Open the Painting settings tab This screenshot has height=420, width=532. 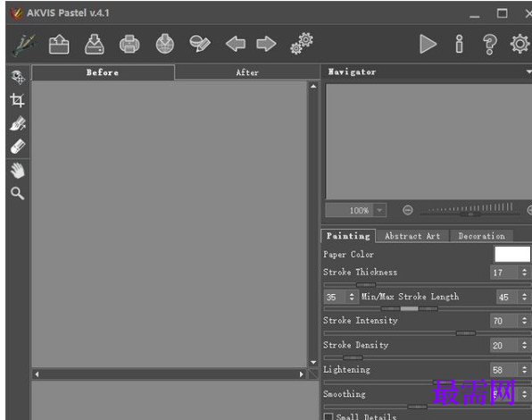tap(348, 236)
